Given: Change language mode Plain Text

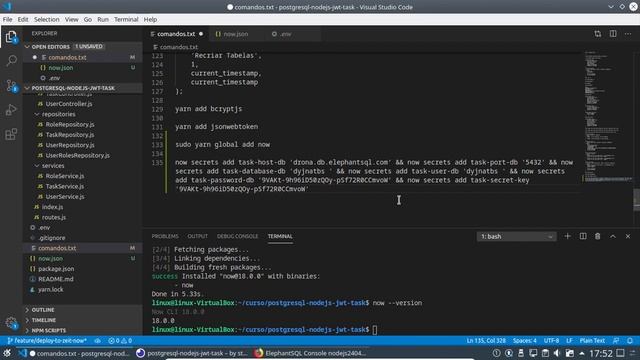Looking at the screenshot, I should [592, 340].
